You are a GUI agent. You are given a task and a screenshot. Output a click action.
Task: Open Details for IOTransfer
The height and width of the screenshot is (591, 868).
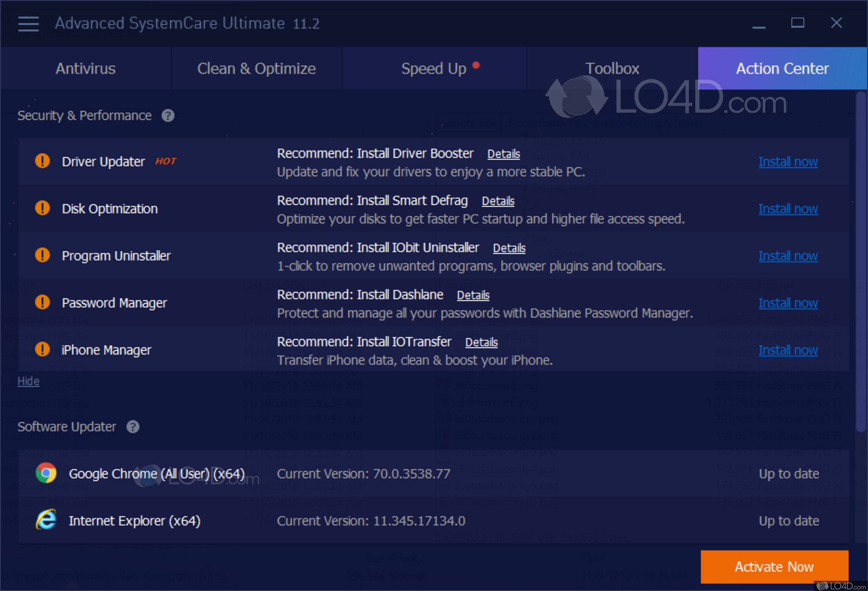pos(481,342)
